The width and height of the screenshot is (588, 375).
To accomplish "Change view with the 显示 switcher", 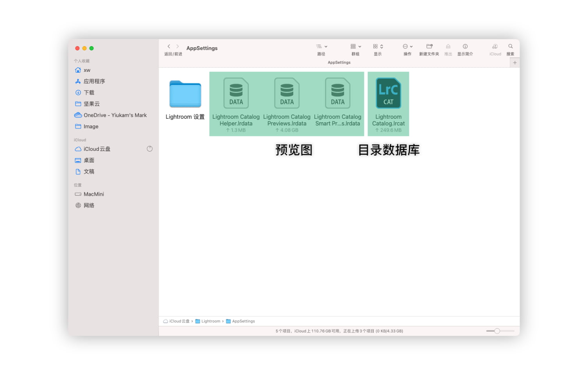I will 378,46.
